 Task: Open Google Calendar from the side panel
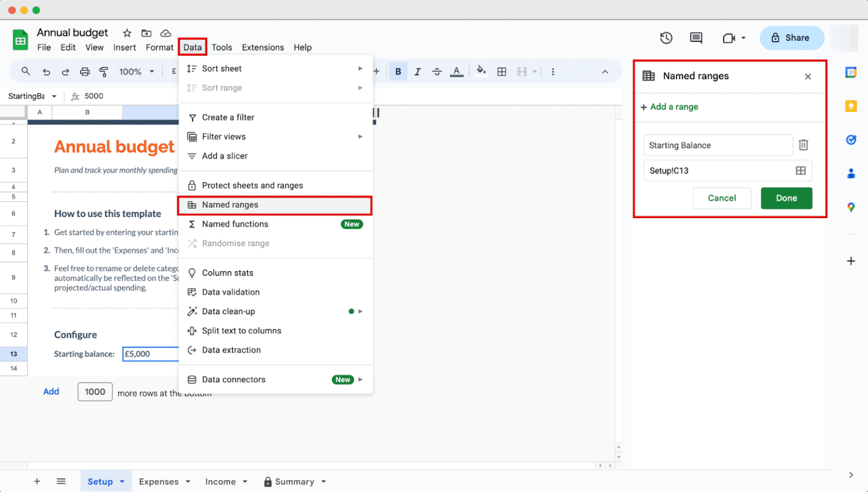(851, 72)
